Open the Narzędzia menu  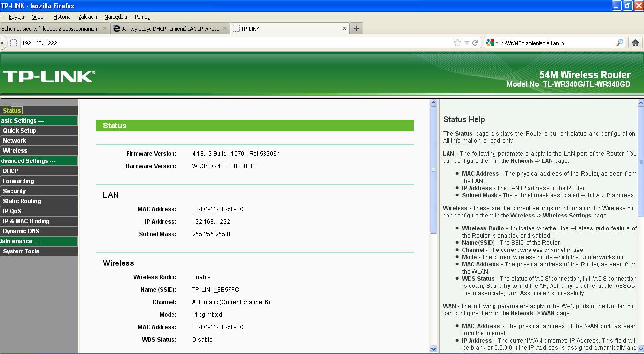[x=115, y=17]
